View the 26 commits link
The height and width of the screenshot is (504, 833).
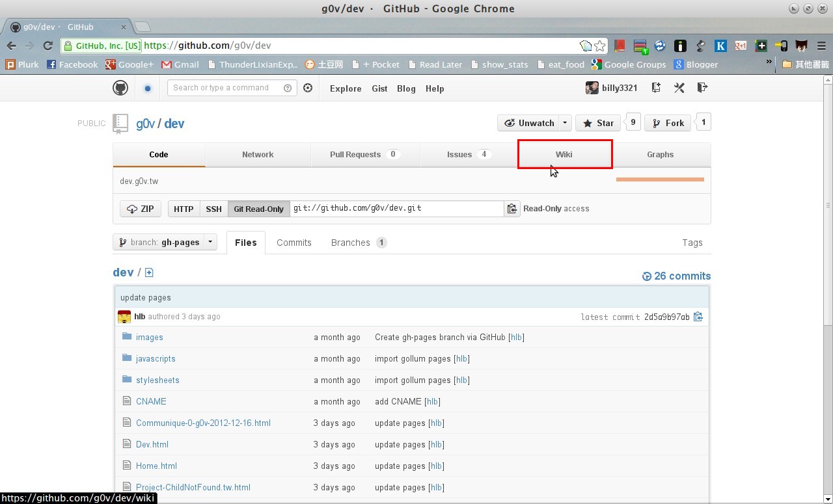point(676,276)
